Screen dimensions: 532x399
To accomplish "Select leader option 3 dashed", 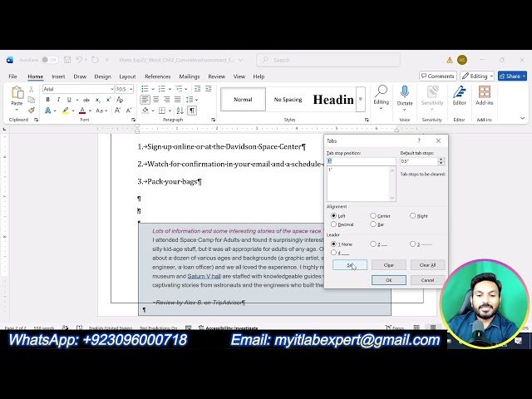I will point(412,244).
